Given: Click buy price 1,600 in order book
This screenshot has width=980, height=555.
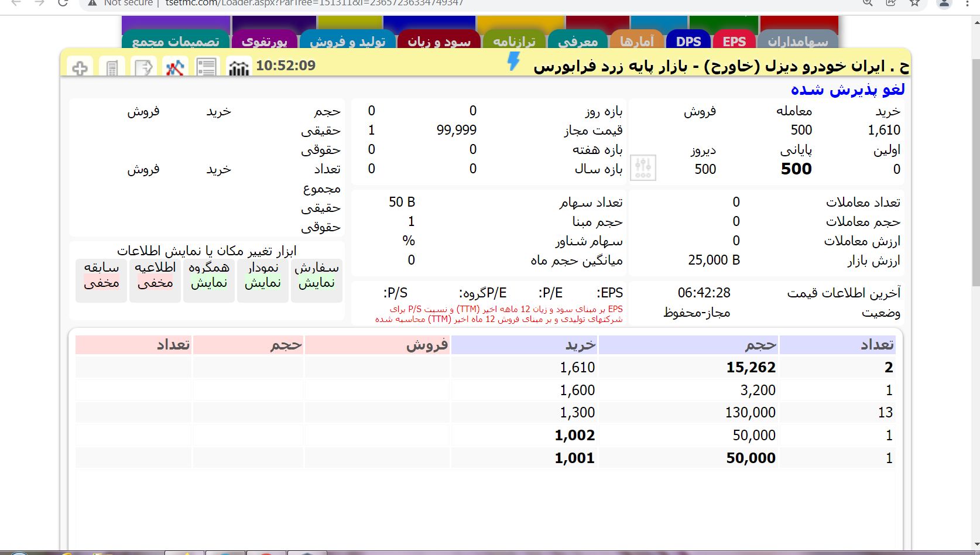Looking at the screenshot, I should point(577,390).
